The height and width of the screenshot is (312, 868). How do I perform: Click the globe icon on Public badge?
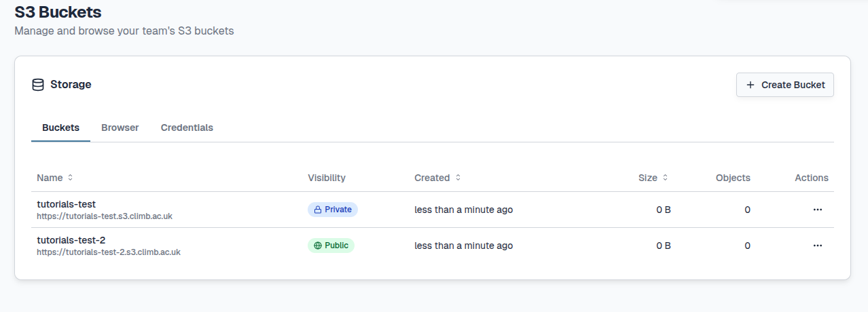[x=317, y=246]
